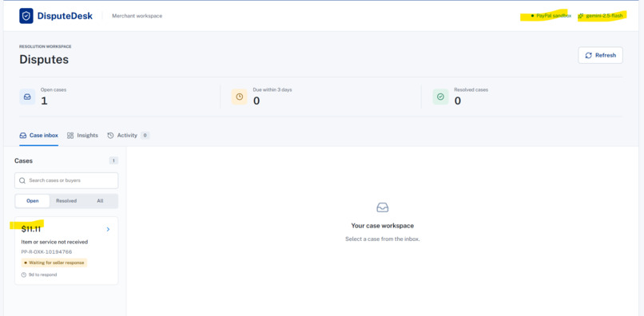The image size is (644, 316).
Task: Click the Cases count badge showing 1
Action: (113, 161)
